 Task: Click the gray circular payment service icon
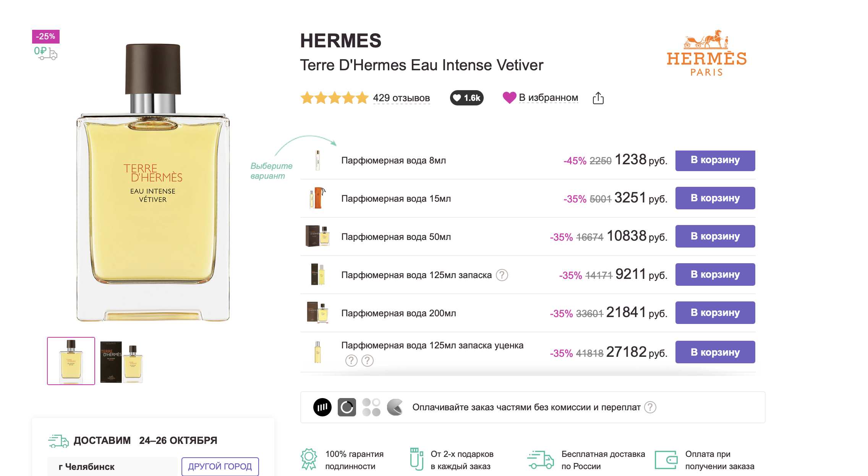click(347, 407)
